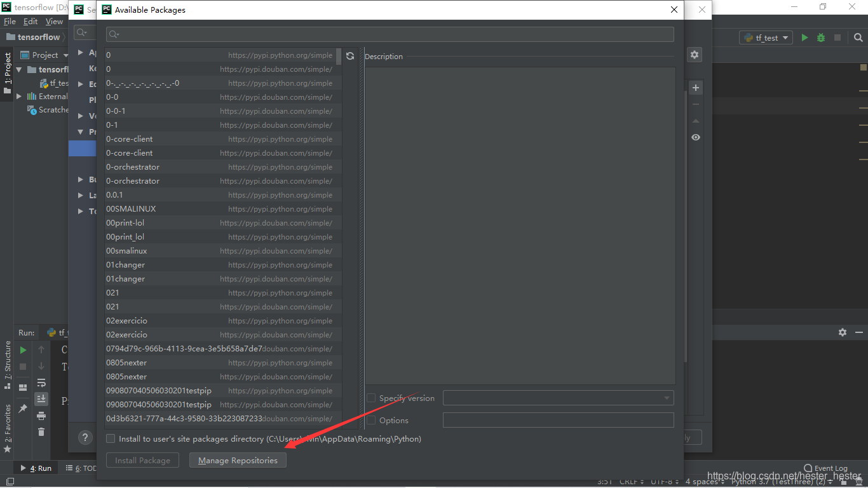Click the package list scrollbar thumb

coord(339,57)
